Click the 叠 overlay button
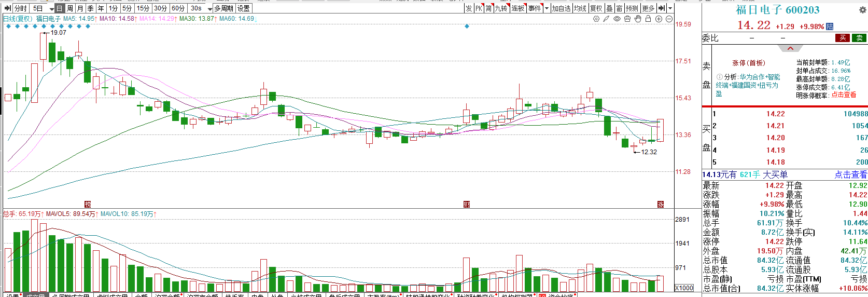 pos(609,8)
